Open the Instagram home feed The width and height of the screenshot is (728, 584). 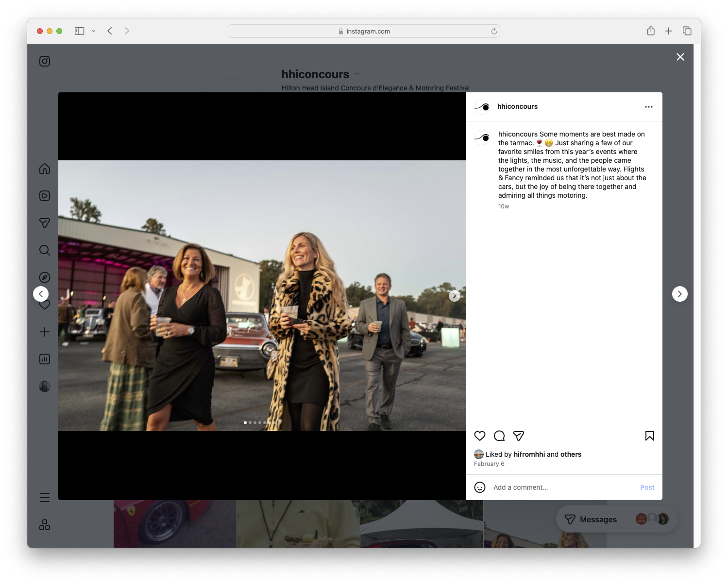pos(44,169)
